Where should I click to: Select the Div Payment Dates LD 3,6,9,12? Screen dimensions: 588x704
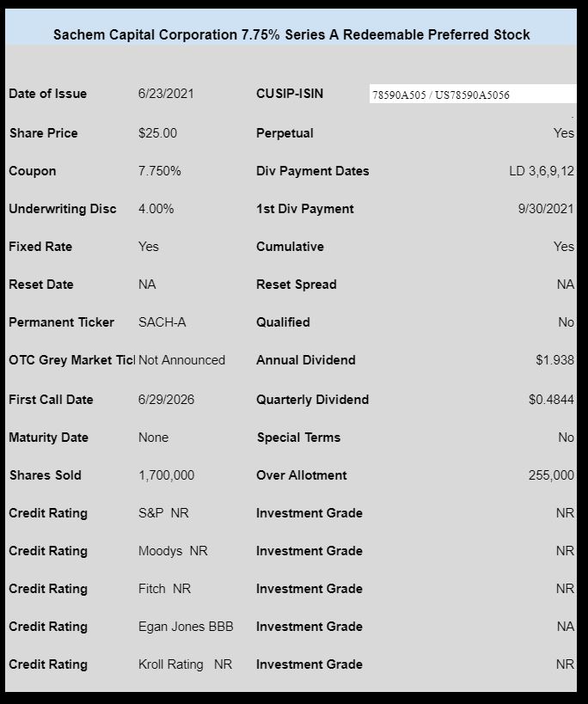[x=542, y=170]
